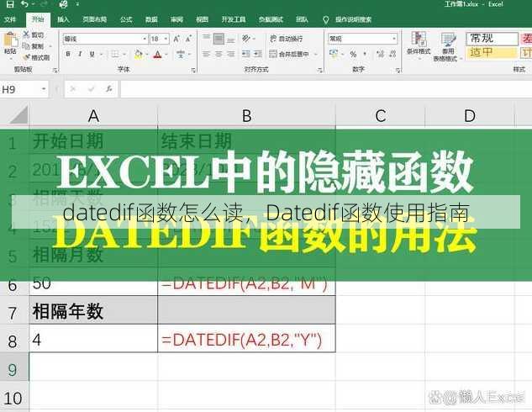Switch to the 插入 tab
Viewport: 532px width, 412px height.
[x=63, y=19]
